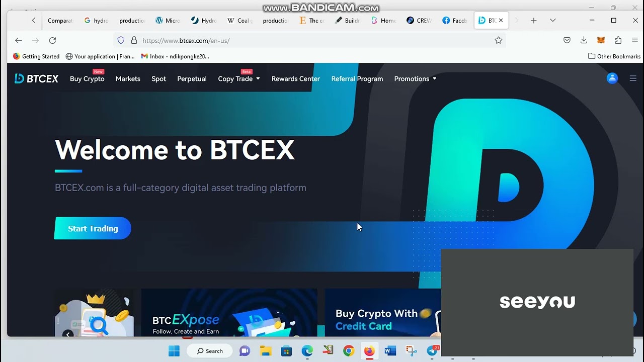Switch to the Wikipedia Coal tab

pyautogui.click(x=240, y=21)
